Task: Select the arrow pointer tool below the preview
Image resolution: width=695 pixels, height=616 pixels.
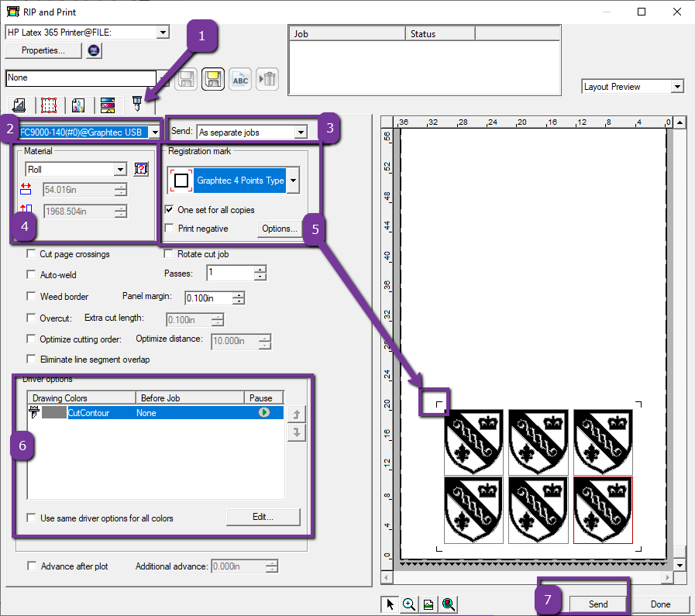Action: click(x=390, y=604)
